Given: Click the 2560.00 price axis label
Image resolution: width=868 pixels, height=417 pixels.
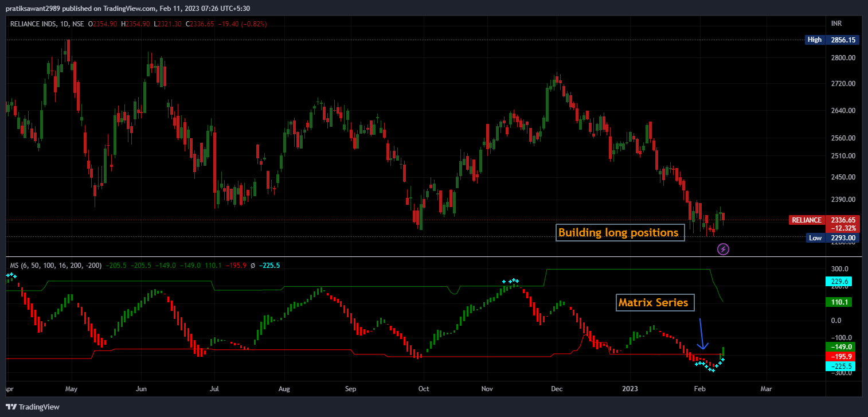Looking at the screenshot, I should (x=843, y=138).
